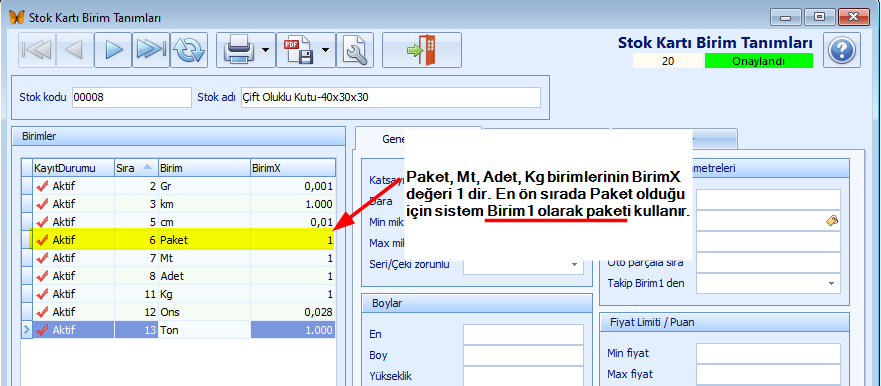Screen dimensions: 881x386
Task: Click the Fiyat Limiti / Puan header
Action: click(724, 322)
